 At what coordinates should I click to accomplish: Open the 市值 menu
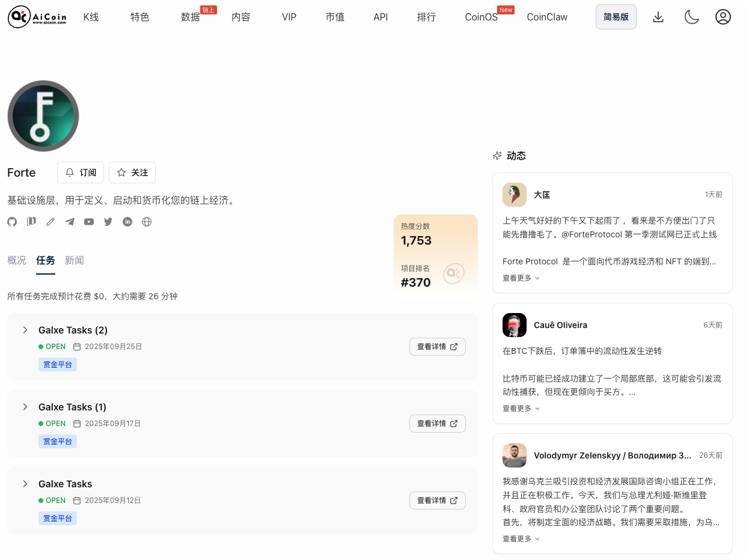tap(335, 17)
